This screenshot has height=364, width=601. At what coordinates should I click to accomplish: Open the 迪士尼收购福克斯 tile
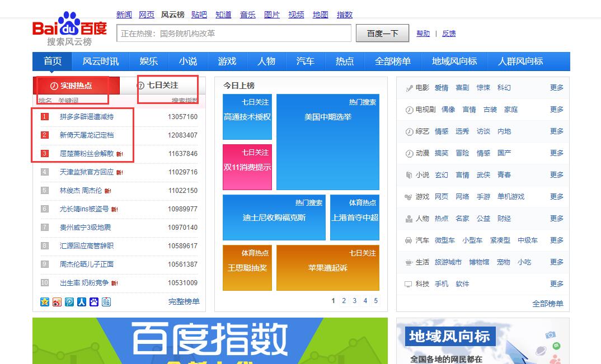(x=274, y=218)
